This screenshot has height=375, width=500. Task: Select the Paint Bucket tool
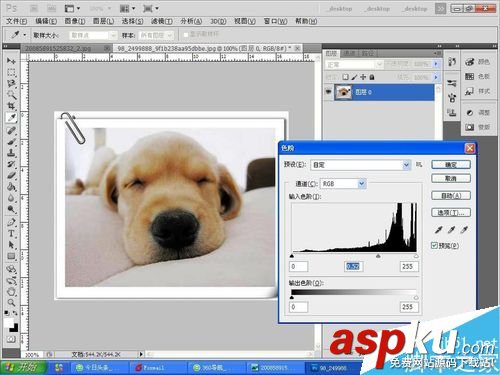pos(11,187)
